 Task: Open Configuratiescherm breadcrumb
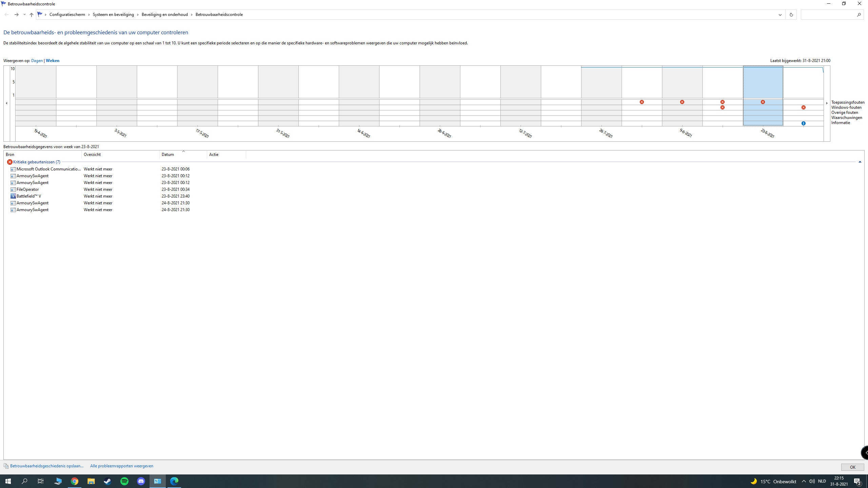point(67,15)
